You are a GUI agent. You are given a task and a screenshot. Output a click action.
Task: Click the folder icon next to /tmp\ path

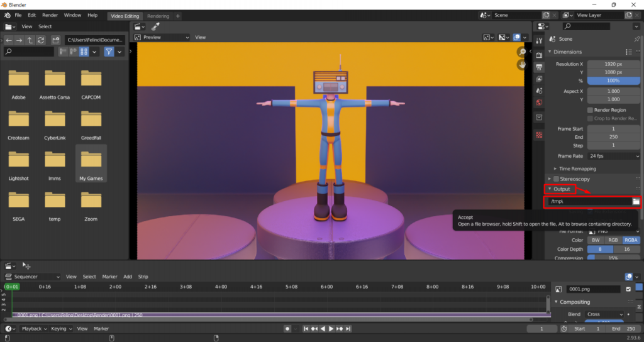click(636, 201)
